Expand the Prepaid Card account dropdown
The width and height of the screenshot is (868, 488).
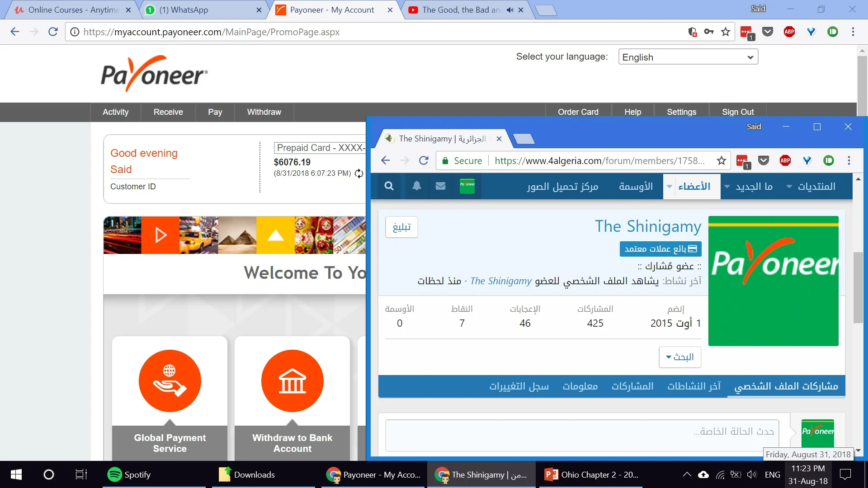(320, 148)
